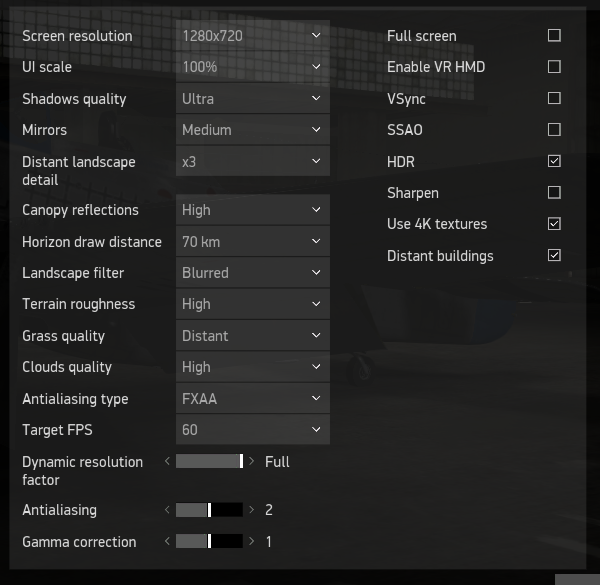Click the chevron on the Screen resolution box
The width and height of the screenshot is (600, 585).
[x=316, y=36]
